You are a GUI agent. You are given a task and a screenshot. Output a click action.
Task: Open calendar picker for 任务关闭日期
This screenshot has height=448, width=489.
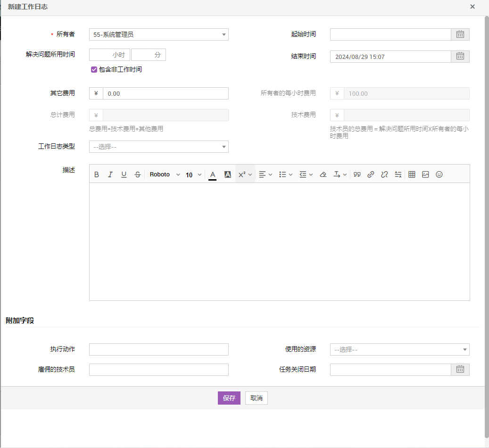pos(460,369)
